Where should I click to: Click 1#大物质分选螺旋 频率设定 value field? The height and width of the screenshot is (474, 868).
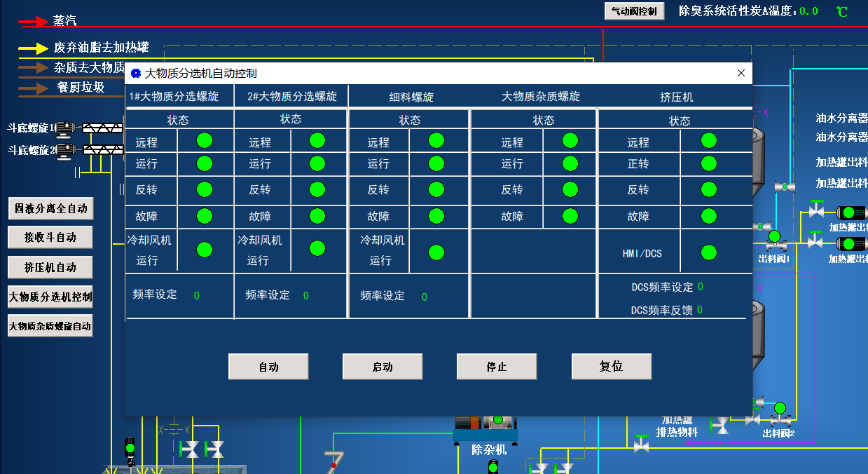pyautogui.click(x=197, y=296)
